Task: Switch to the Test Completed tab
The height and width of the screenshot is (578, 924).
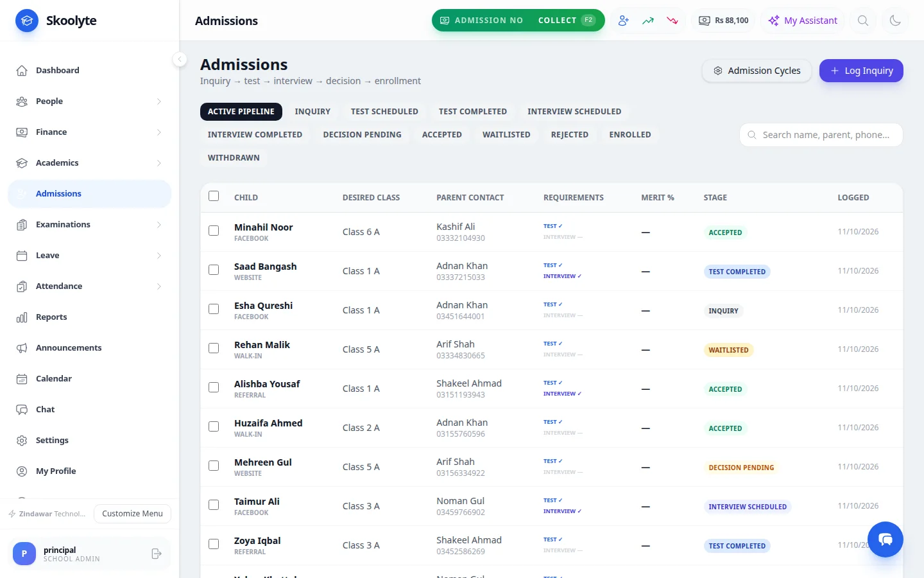Action: tap(473, 112)
